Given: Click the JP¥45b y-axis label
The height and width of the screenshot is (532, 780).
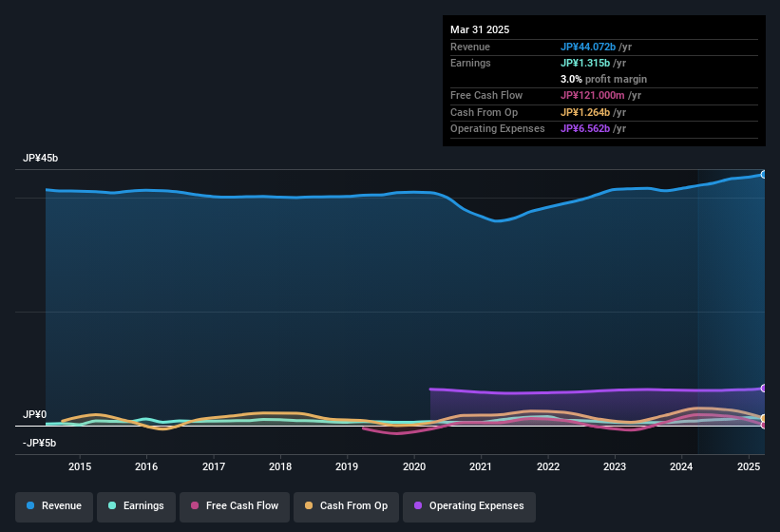Looking at the screenshot, I should tap(40, 158).
